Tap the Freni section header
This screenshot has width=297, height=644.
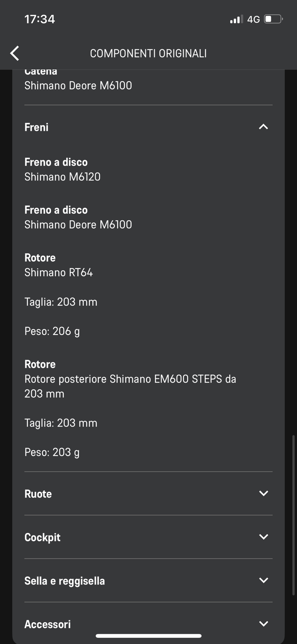37,127
